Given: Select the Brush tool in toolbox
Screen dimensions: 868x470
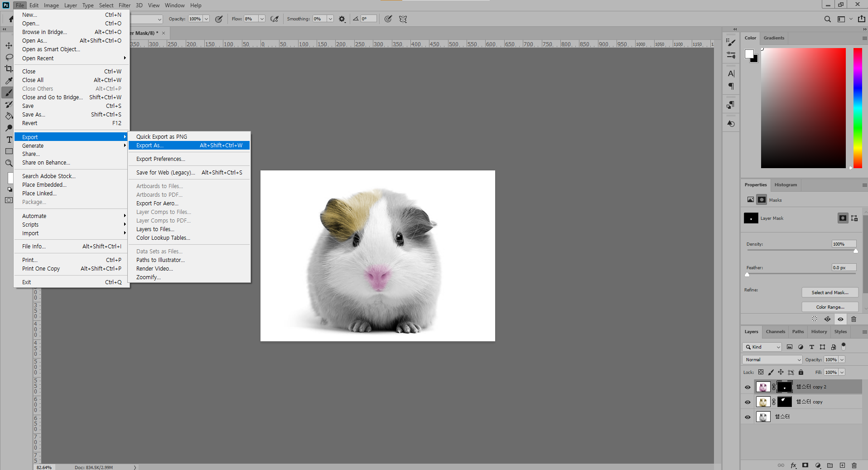Looking at the screenshot, I should coord(9,92).
